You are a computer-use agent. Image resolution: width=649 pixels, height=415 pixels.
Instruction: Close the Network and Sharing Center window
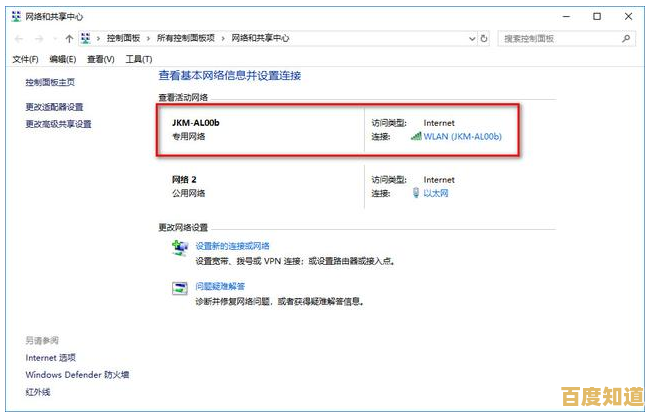pos(628,17)
